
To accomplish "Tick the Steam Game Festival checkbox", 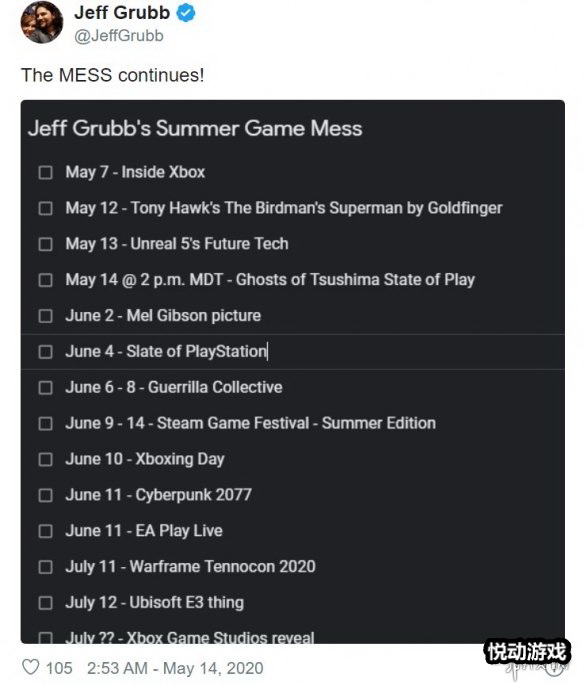I will [x=45, y=423].
